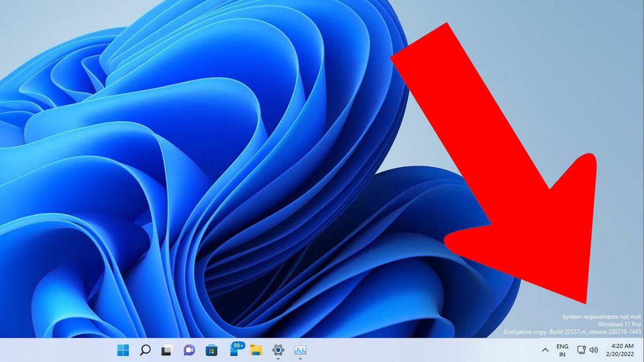Launch Settings from the taskbar
The height and width of the screenshot is (362, 644).
point(279,350)
